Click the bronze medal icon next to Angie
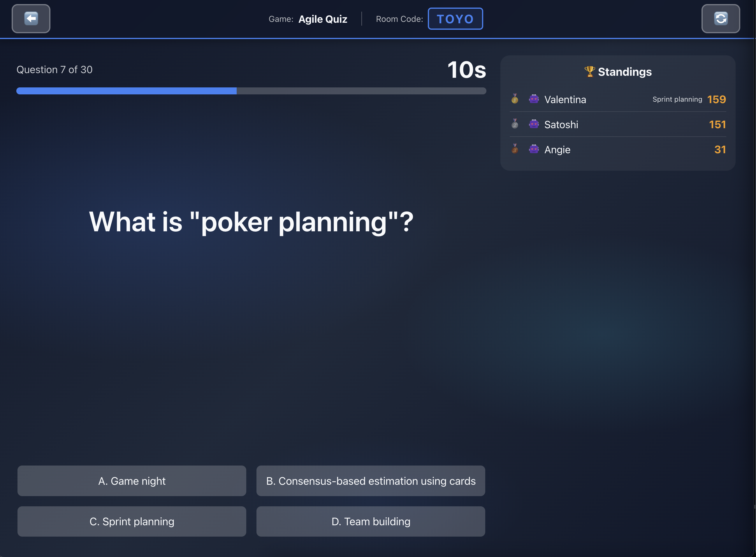 (514, 149)
